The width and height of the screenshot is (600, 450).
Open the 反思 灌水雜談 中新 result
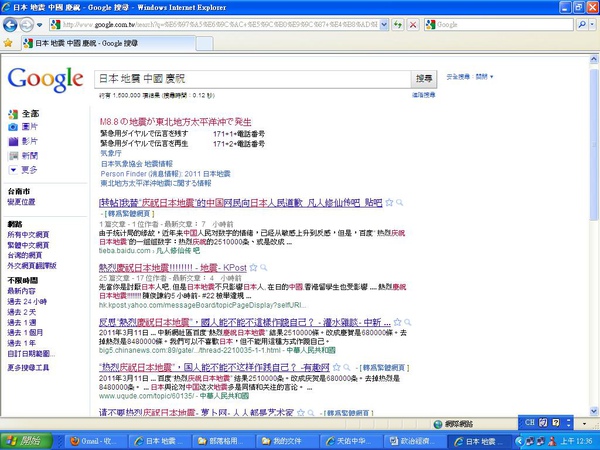pyautogui.click(x=245, y=322)
